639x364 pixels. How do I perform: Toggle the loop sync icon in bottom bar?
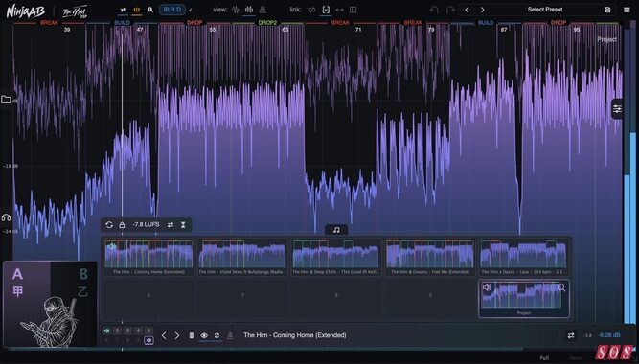click(217, 335)
